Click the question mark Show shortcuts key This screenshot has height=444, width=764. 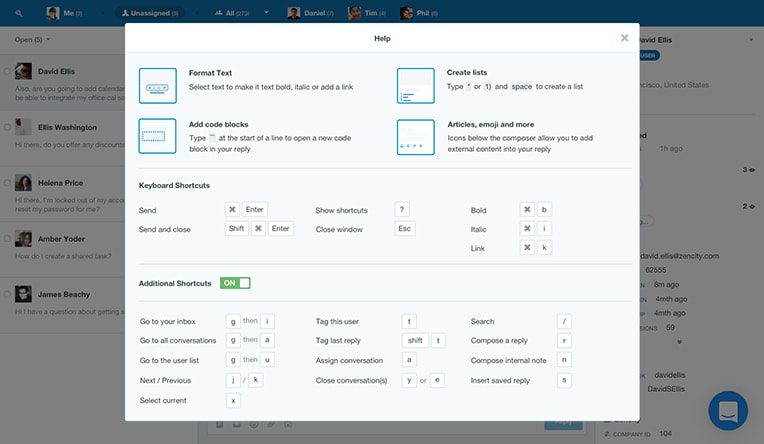coord(401,210)
